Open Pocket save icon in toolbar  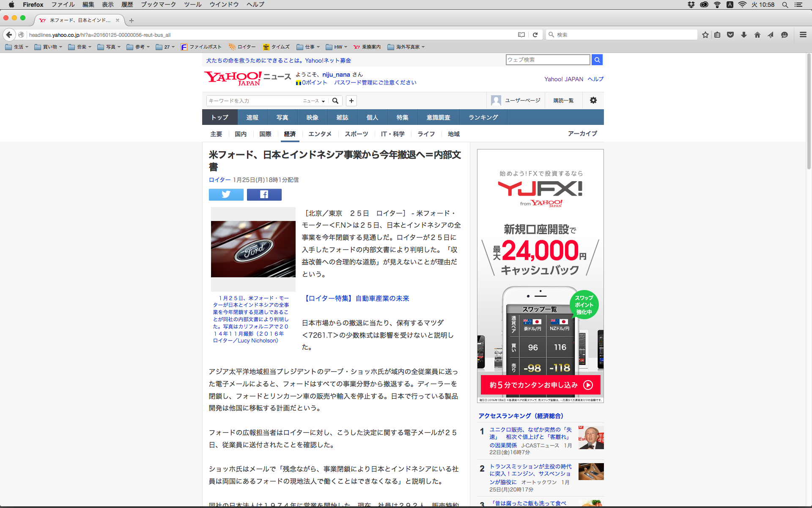[730, 35]
